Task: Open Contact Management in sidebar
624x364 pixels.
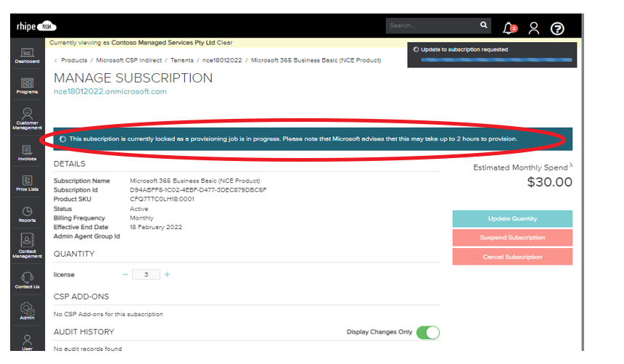Action: point(27,245)
